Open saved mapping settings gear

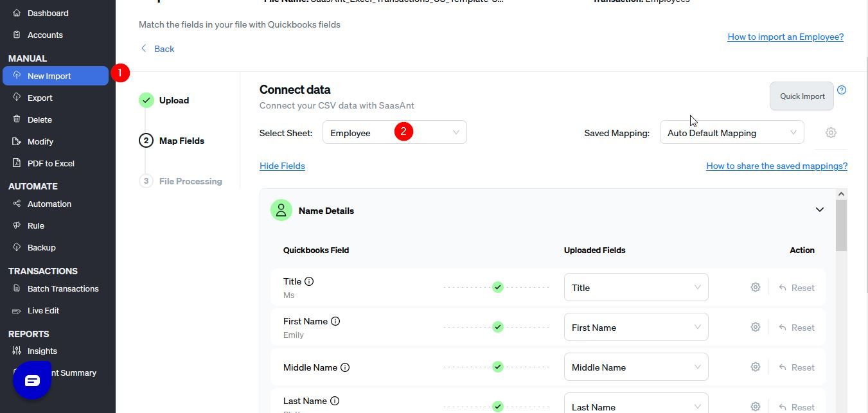point(831,132)
